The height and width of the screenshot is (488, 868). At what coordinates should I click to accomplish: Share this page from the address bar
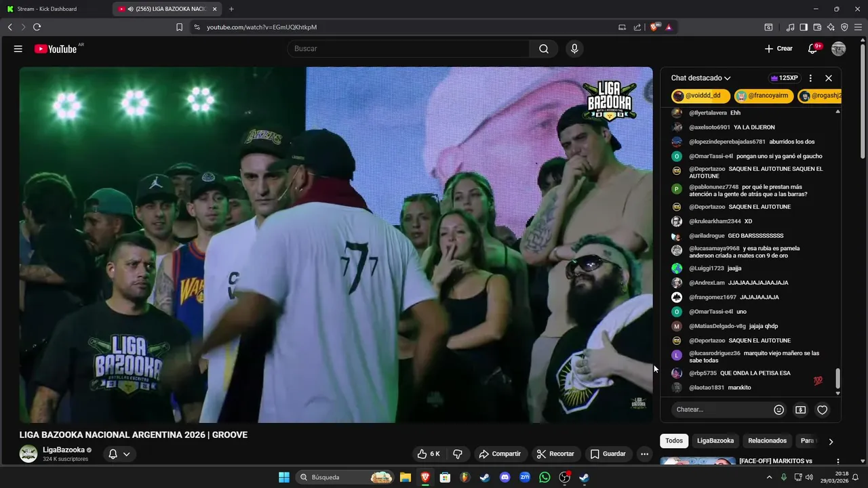pyautogui.click(x=637, y=27)
